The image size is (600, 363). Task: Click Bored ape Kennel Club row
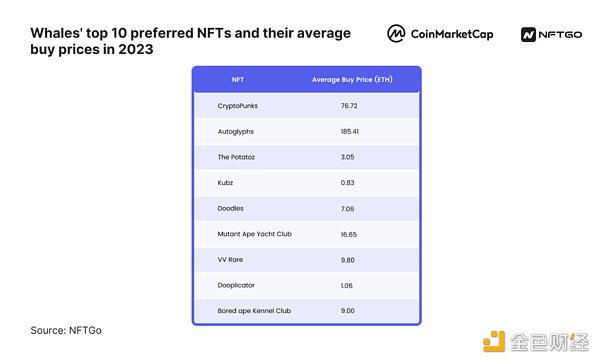click(307, 311)
